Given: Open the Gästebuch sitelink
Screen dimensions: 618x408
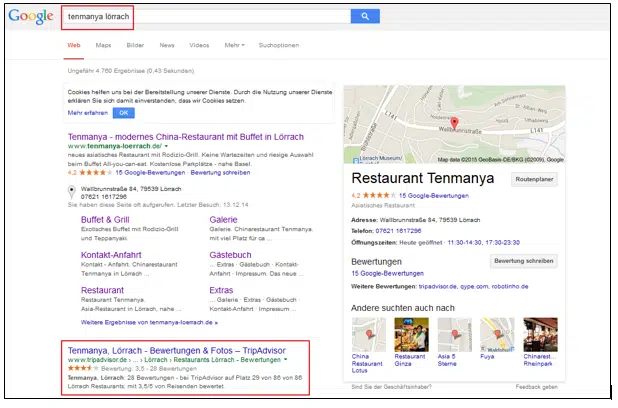Looking at the screenshot, I should click(230, 255).
